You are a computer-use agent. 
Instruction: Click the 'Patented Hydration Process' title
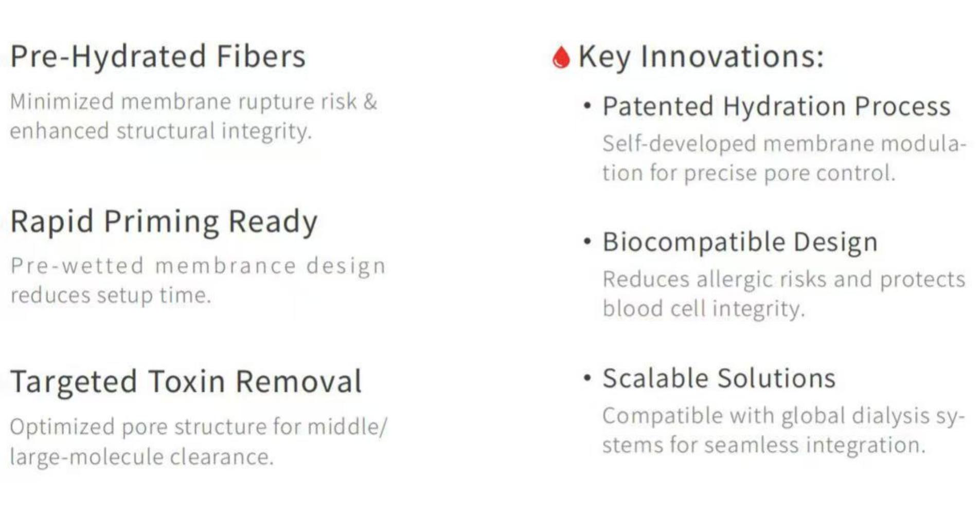[x=776, y=106]
